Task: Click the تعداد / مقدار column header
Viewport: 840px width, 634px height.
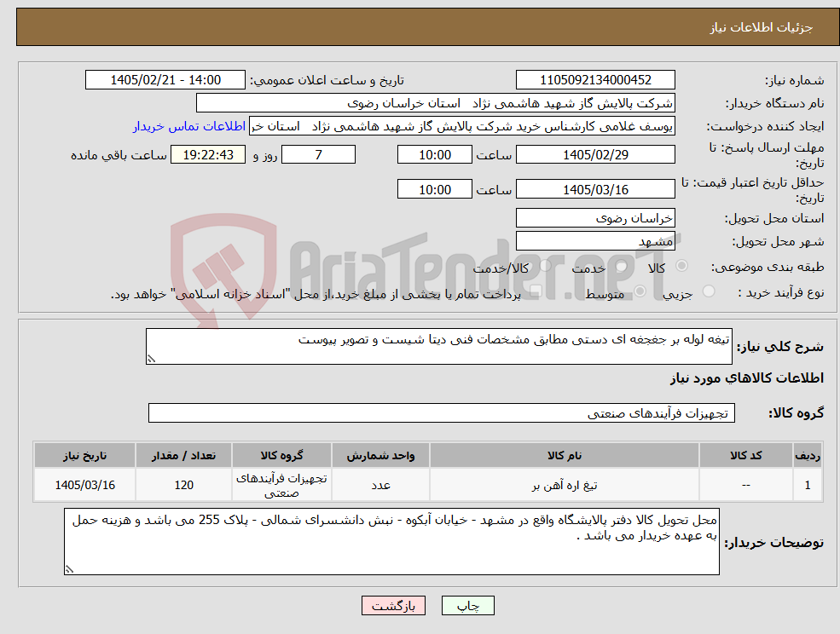Action: (x=183, y=455)
